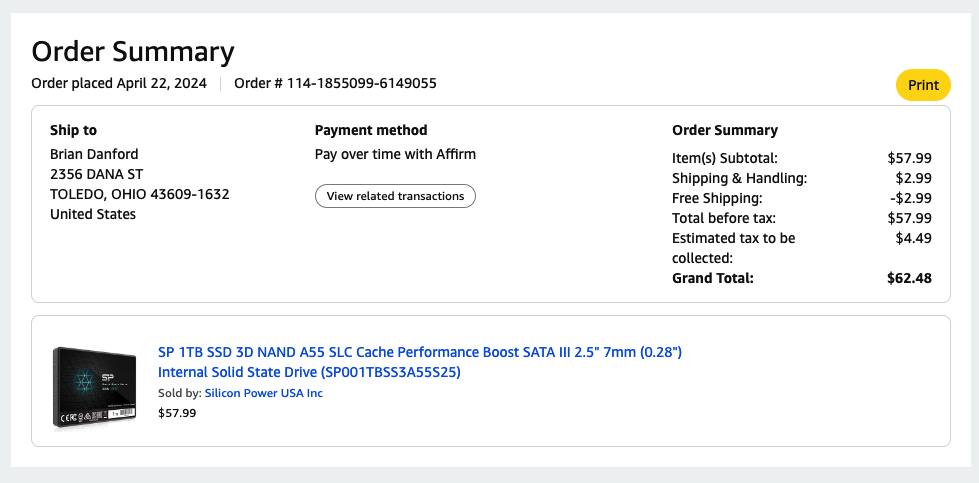The width and height of the screenshot is (979, 483).
Task: Click the Ship to heading
Action: 73,130
